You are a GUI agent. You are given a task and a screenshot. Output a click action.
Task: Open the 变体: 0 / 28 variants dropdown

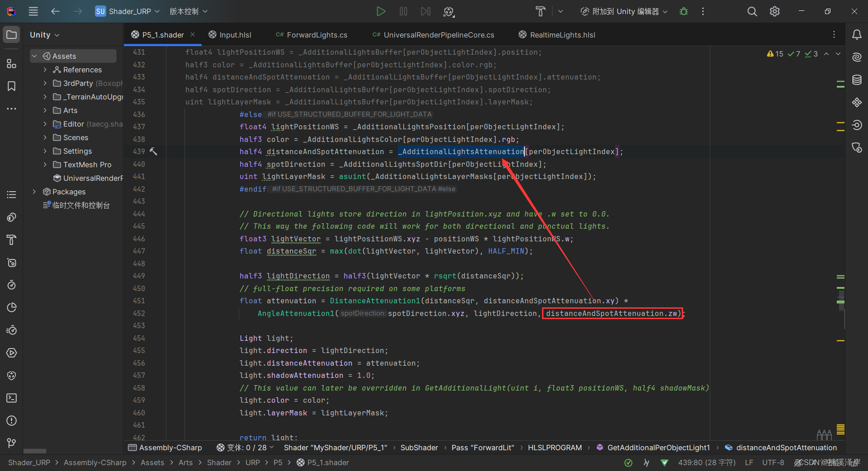(245, 447)
